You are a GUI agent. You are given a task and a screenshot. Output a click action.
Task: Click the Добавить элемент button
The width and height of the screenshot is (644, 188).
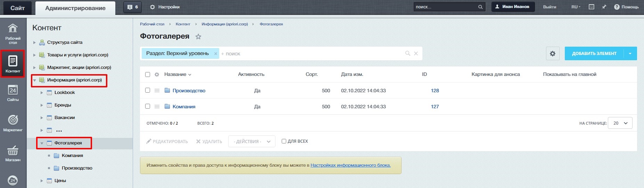(x=594, y=54)
